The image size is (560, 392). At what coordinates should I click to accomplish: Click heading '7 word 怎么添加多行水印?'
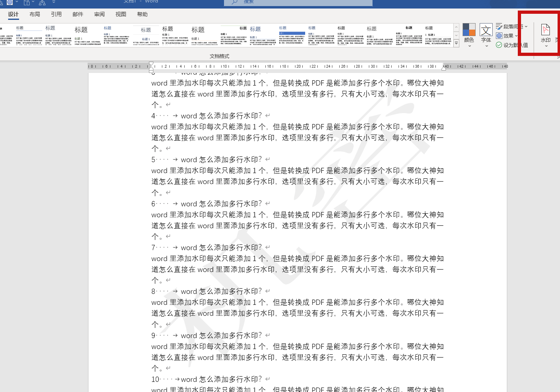click(207, 248)
